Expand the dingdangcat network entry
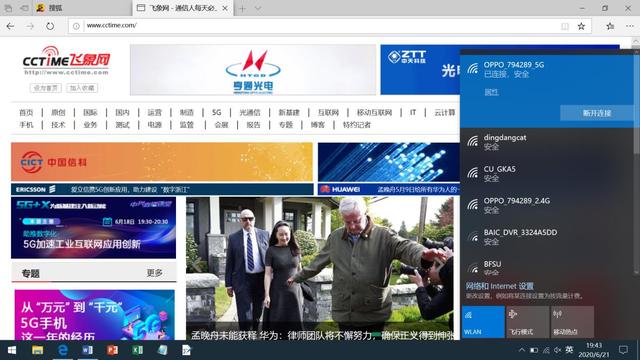The width and height of the screenshot is (640, 360). [x=547, y=142]
